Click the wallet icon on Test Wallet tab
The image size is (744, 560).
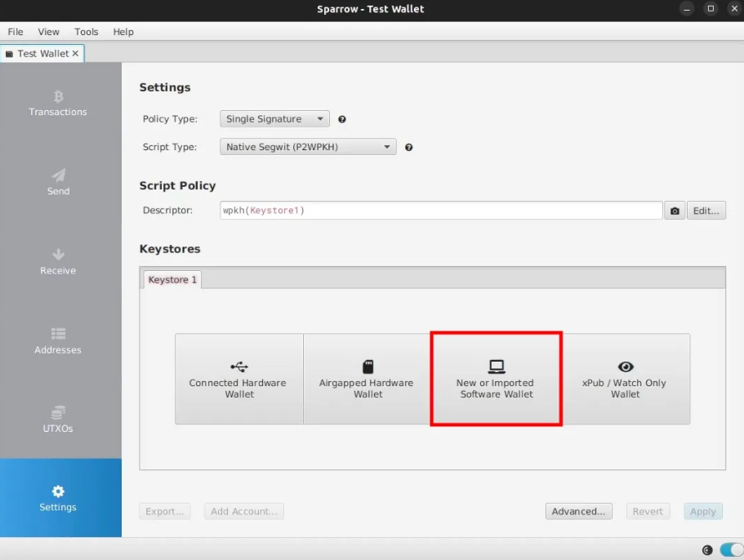9,54
